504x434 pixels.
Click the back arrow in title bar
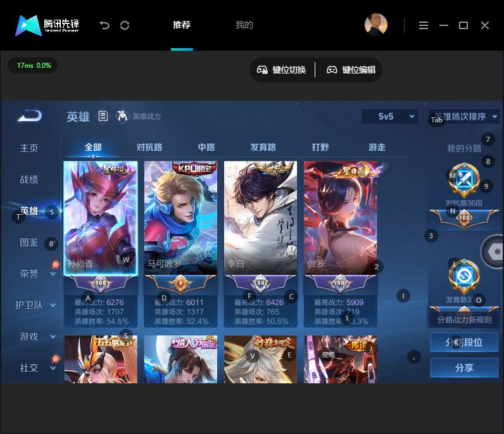pos(104,25)
